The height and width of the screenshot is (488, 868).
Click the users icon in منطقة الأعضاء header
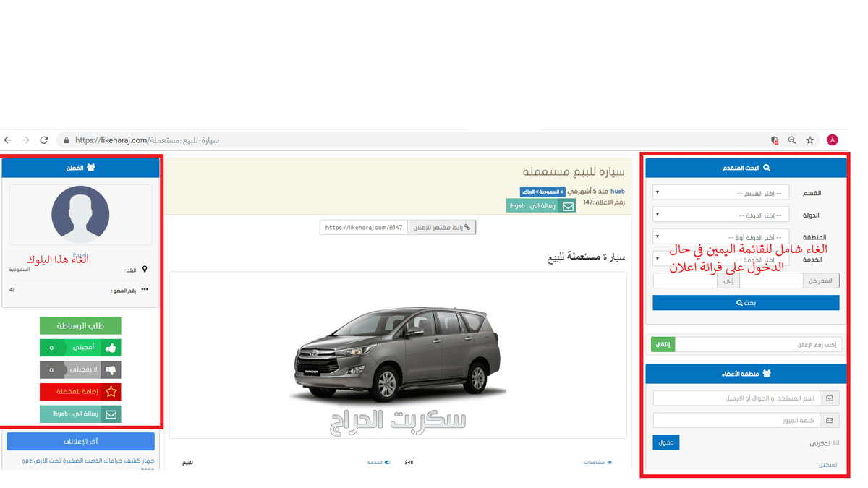[767, 374]
